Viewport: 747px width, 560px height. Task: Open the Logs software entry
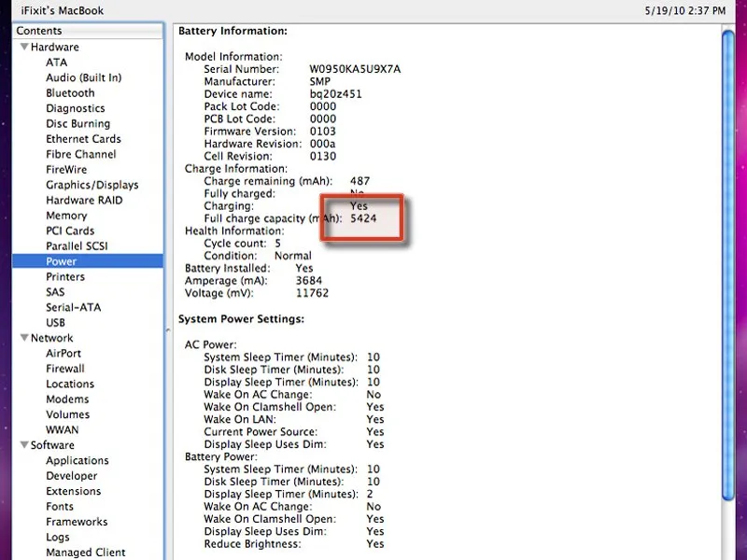click(58, 538)
